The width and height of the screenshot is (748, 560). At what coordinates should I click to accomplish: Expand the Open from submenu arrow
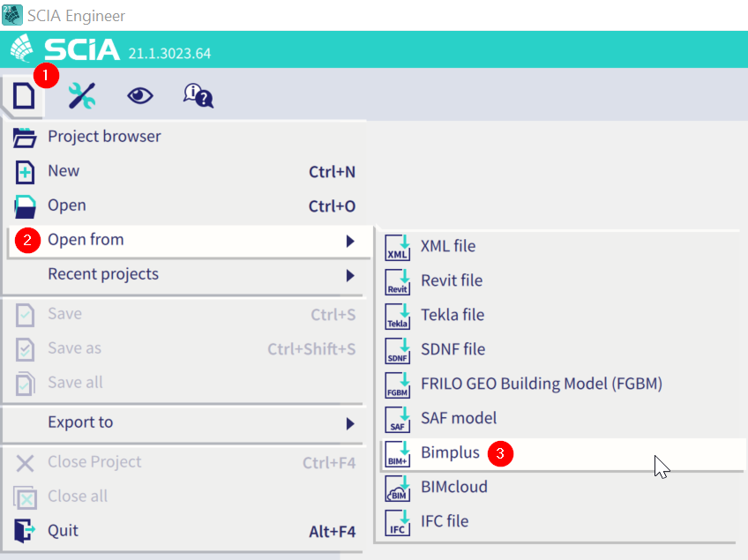tap(350, 241)
